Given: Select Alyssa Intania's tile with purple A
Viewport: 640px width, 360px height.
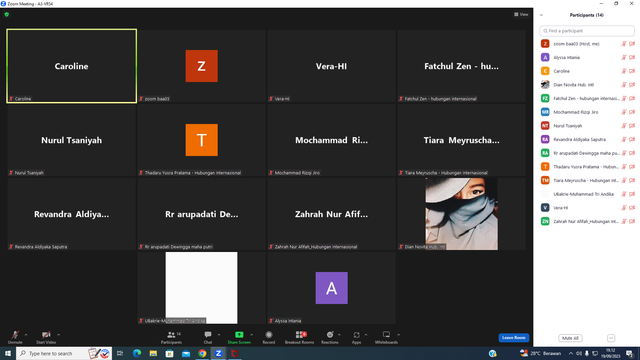Looking at the screenshot, I should [x=331, y=288].
